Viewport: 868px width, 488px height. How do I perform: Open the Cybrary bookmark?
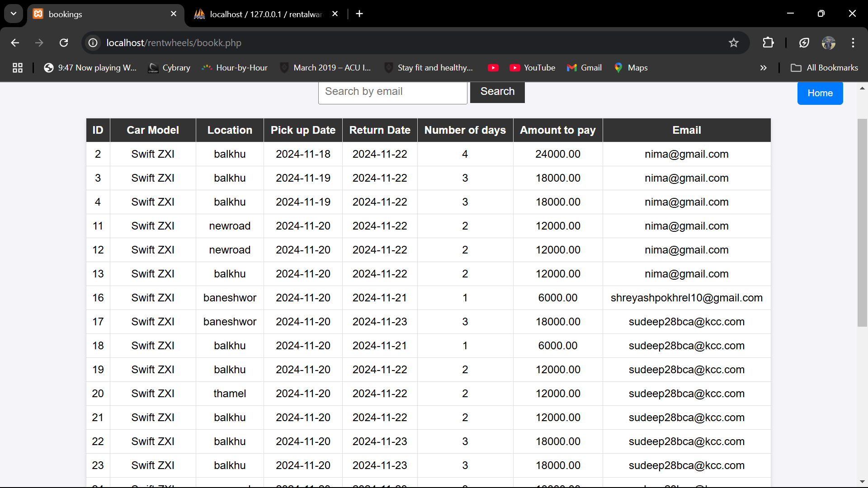(170, 68)
